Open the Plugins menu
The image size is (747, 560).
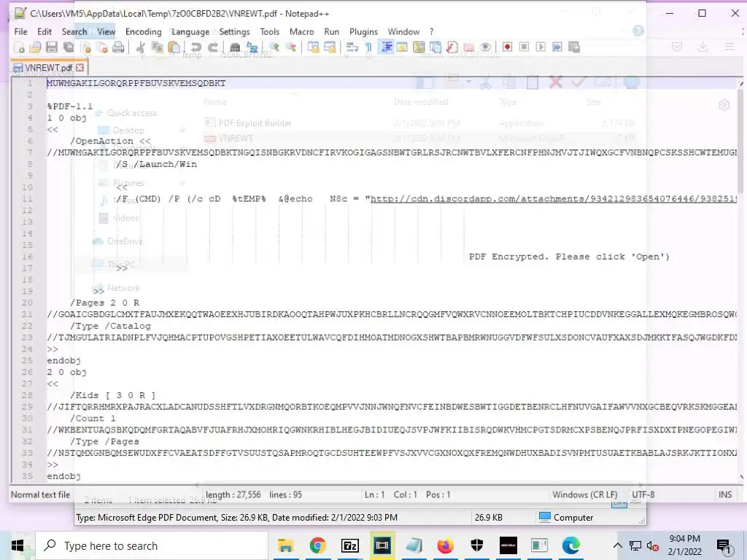click(x=363, y=32)
